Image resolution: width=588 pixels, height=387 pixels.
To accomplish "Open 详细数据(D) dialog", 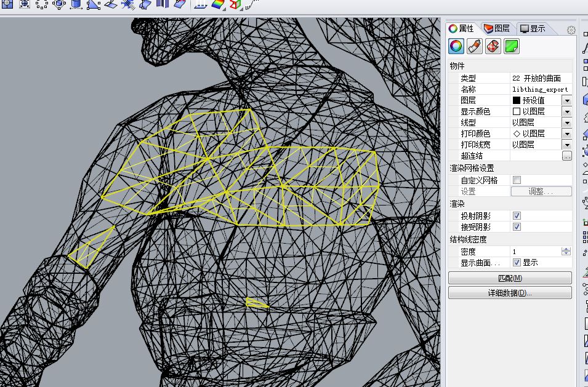I will [x=510, y=292].
